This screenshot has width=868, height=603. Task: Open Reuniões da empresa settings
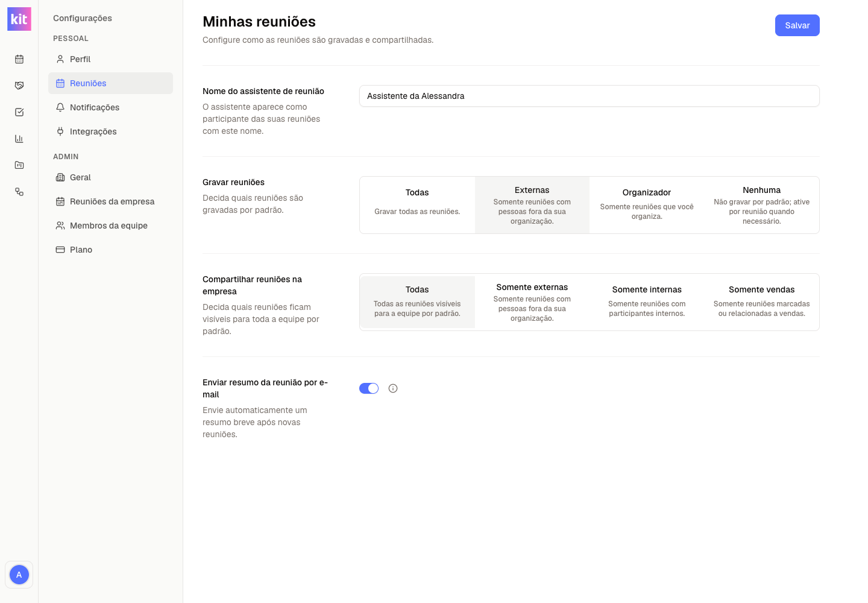110,201
